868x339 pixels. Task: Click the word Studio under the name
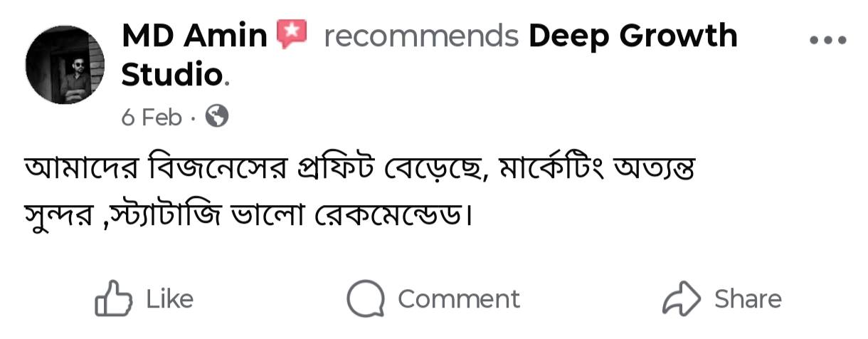172,74
